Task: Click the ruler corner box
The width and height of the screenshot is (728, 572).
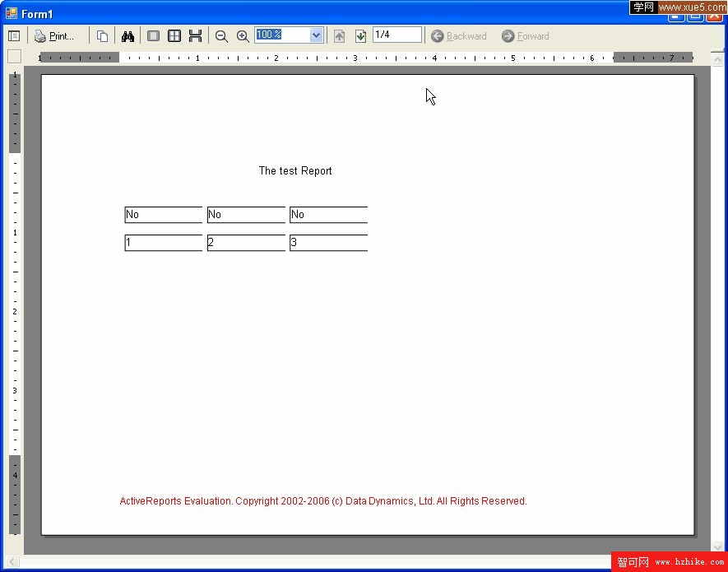Action: [14, 57]
